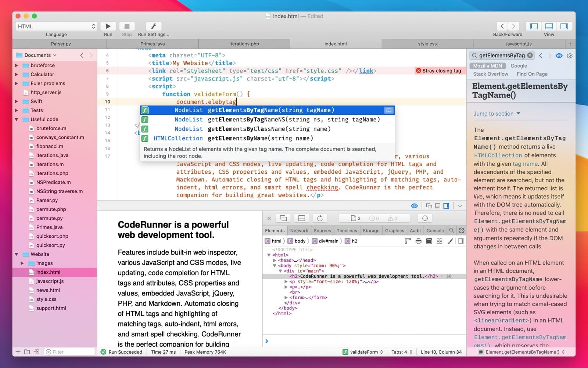Switch to the style.css tab
This screenshot has height=368, width=588.
point(427,44)
